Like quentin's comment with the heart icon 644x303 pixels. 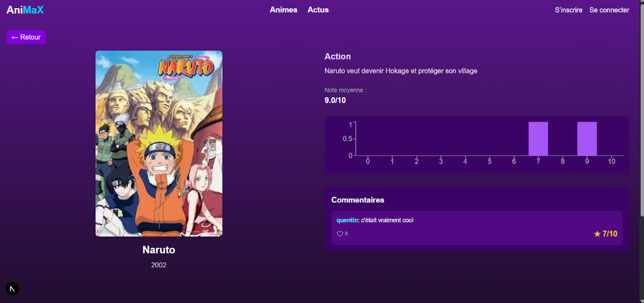(340, 233)
